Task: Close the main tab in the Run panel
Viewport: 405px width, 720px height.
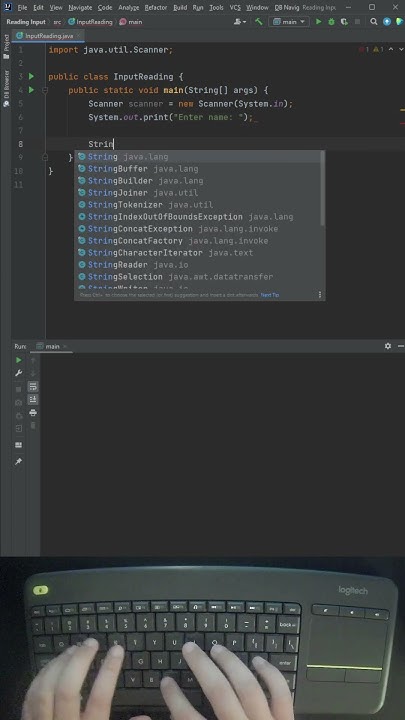Action: tap(65, 346)
